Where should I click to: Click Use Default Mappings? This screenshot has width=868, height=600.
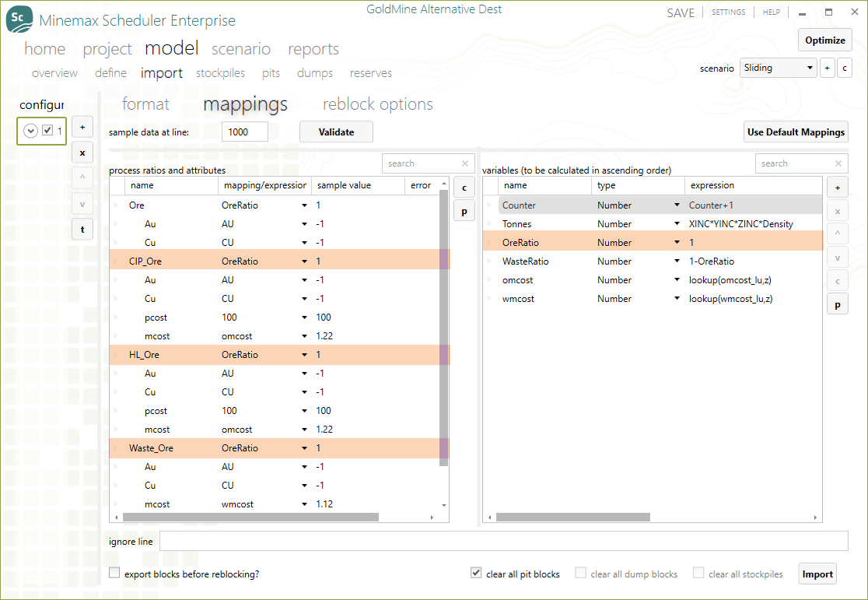[x=796, y=132]
